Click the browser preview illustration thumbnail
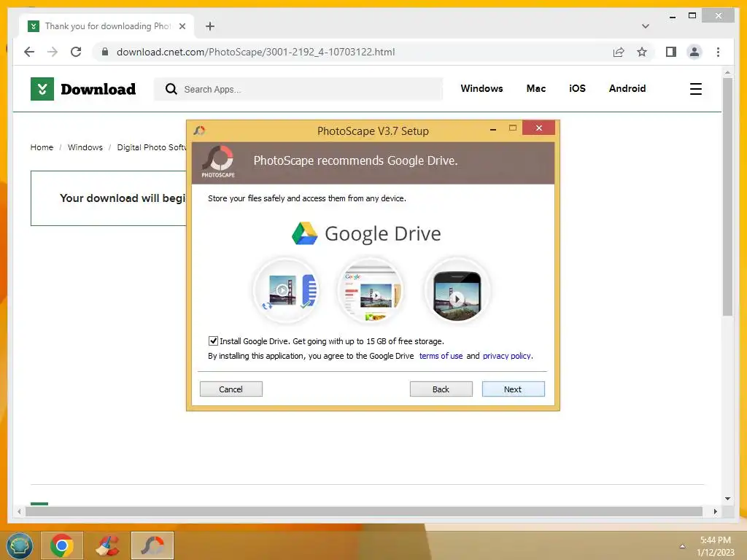This screenshot has height=560, width=747. tap(371, 290)
